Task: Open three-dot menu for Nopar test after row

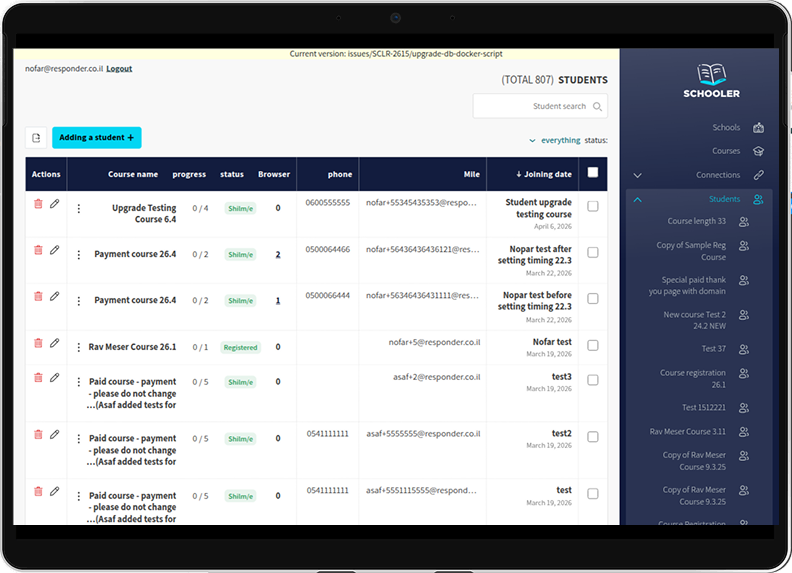Action: 78,255
